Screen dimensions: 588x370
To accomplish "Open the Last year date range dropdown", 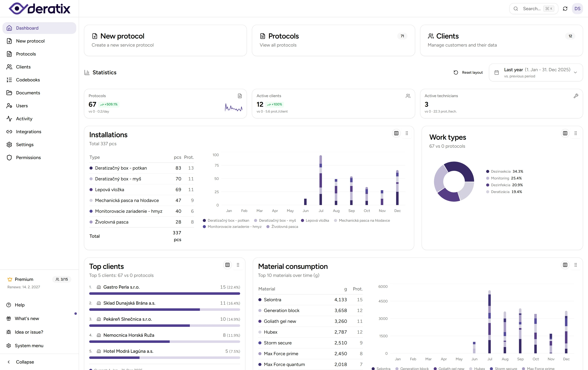I will (536, 72).
